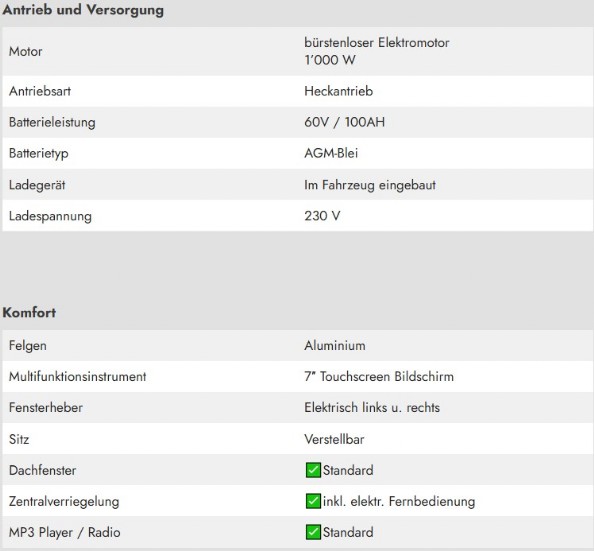Select the AGM-Blei battery type value
This screenshot has width=594, height=551.
coord(331,153)
